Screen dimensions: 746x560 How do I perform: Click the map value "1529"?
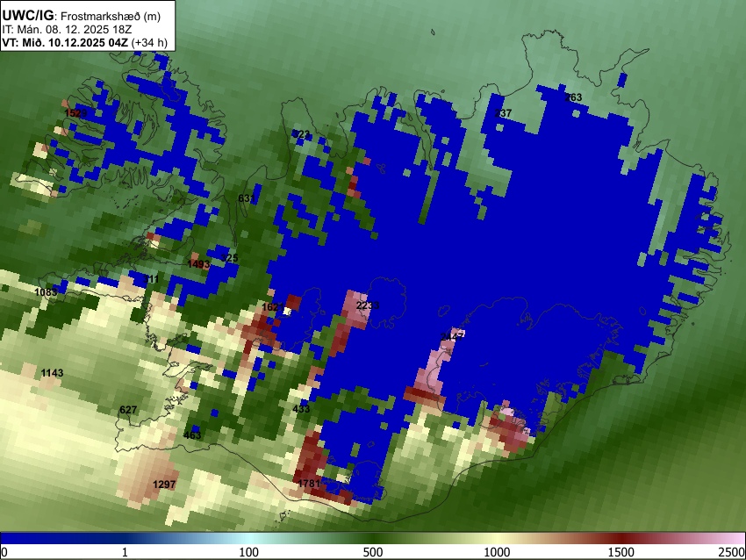coord(75,113)
